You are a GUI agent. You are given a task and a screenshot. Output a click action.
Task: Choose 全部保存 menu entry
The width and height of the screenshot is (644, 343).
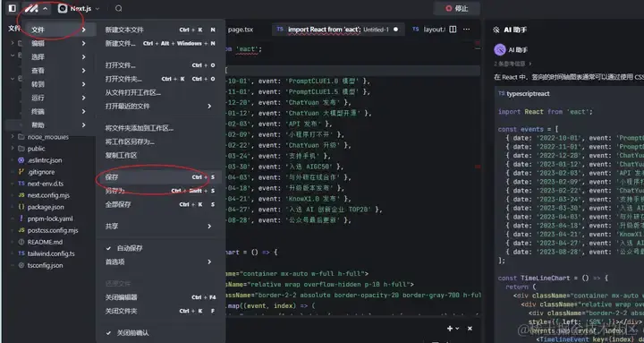coord(160,204)
